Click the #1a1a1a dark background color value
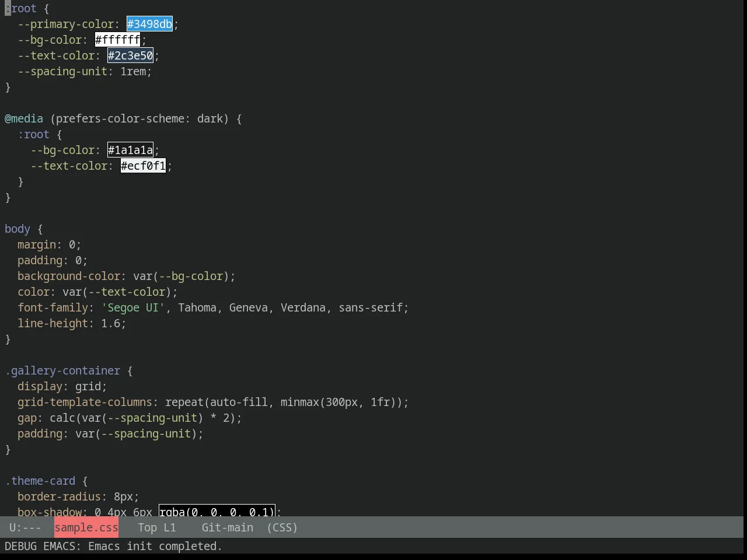The image size is (747, 560). [131, 150]
